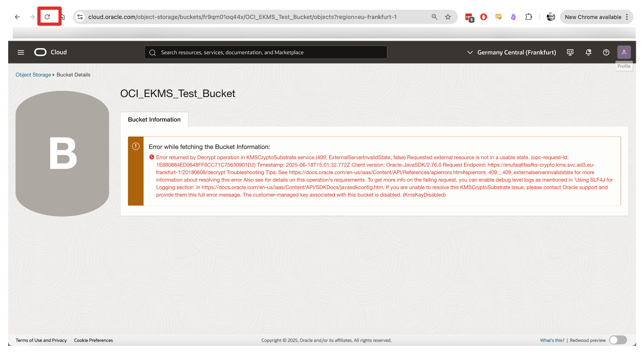Click the Bucket Details breadcrumb text

click(73, 75)
